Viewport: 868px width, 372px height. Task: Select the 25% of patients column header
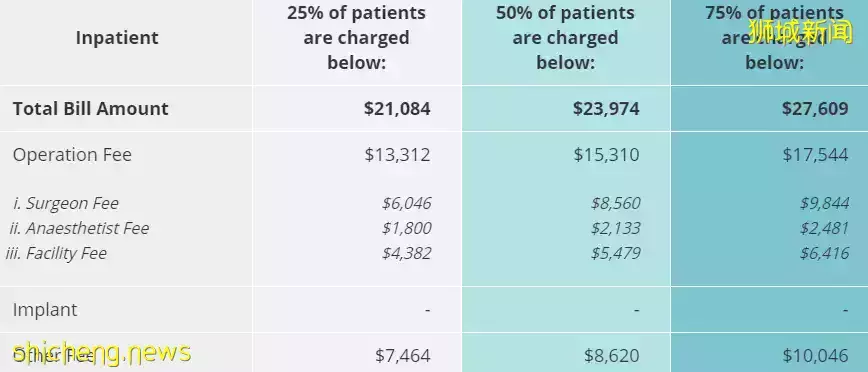(356, 38)
